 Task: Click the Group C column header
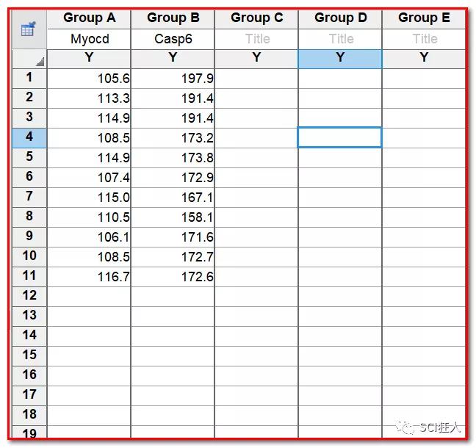point(256,18)
